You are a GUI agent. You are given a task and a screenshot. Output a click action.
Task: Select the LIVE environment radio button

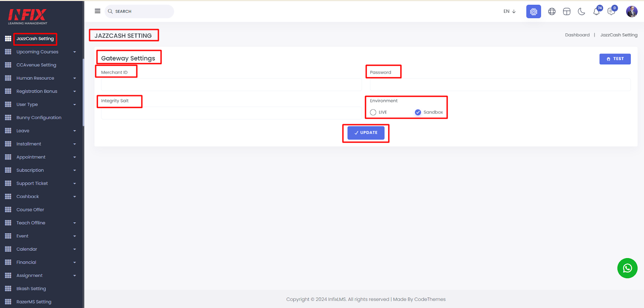pos(373,112)
